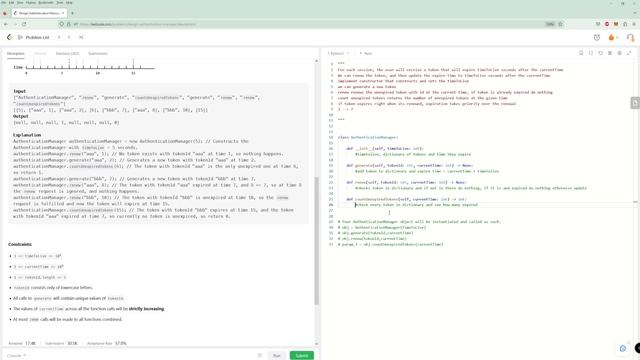Go to the next problem arrow
This screenshot has height=360, width=640.
(69, 37)
